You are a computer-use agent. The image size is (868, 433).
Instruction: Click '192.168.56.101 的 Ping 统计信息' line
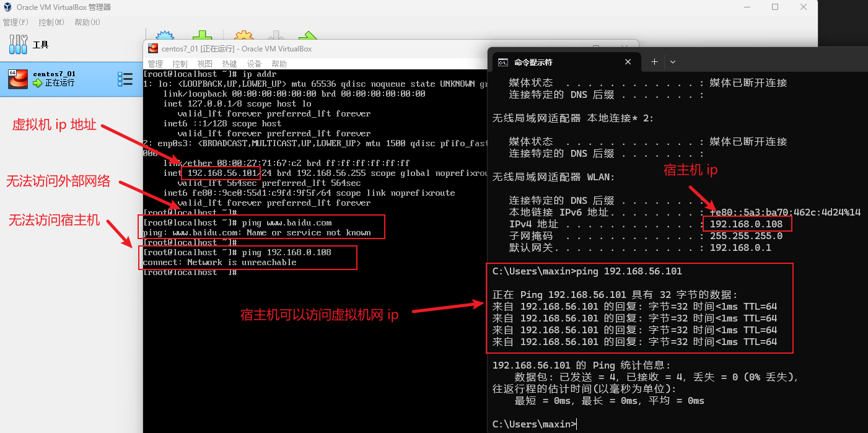(581, 365)
